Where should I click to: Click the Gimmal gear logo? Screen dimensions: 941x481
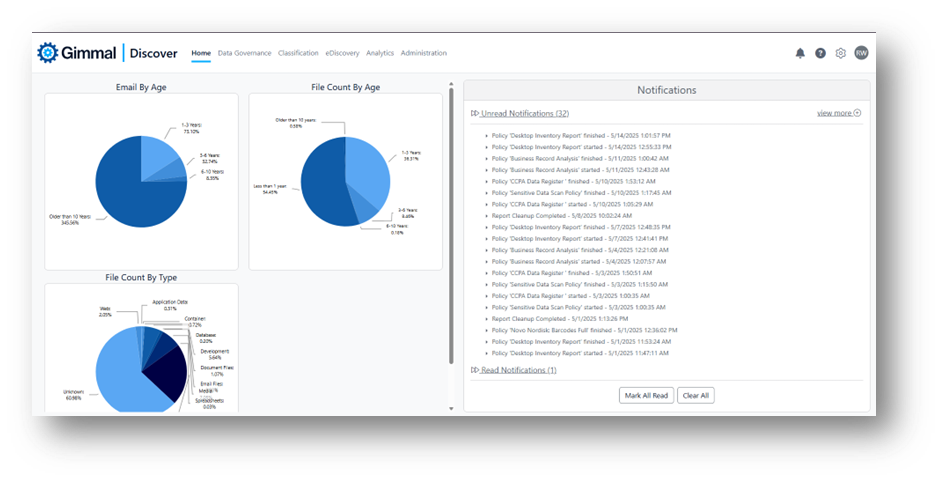coord(48,53)
